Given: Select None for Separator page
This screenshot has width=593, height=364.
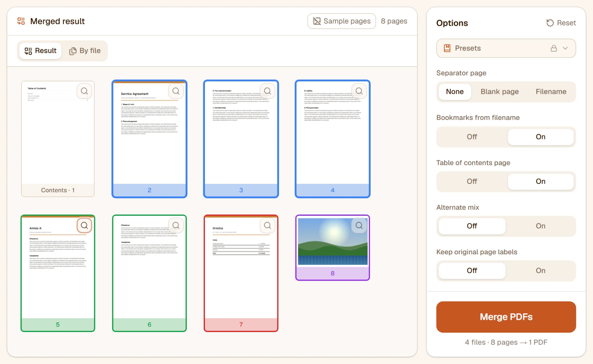Looking at the screenshot, I should 455,92.
